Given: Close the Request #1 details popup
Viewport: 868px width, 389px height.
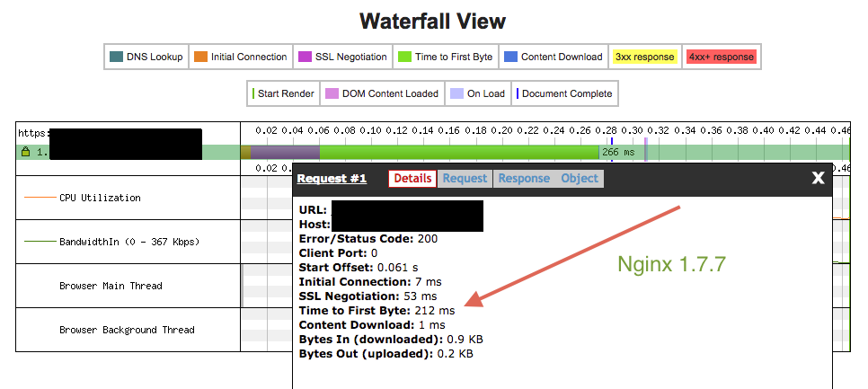Looking at the screenshot, I should pos(818,178).
